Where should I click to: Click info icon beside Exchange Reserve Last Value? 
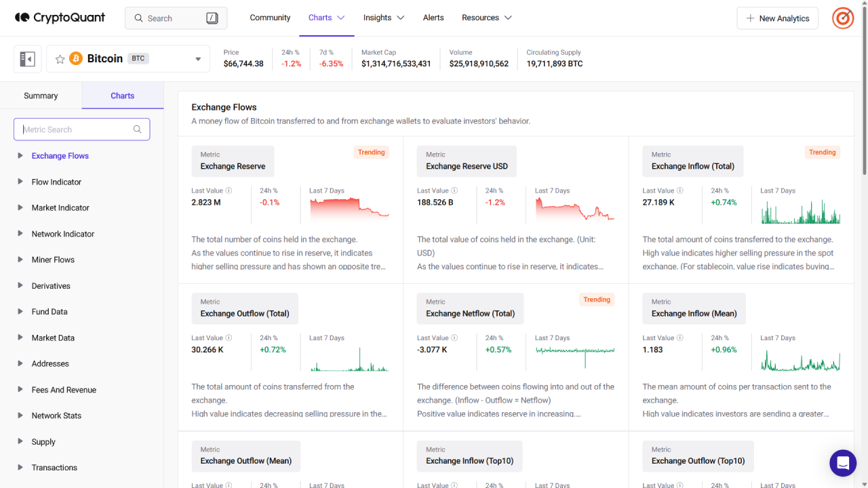[x=229, y=190]
